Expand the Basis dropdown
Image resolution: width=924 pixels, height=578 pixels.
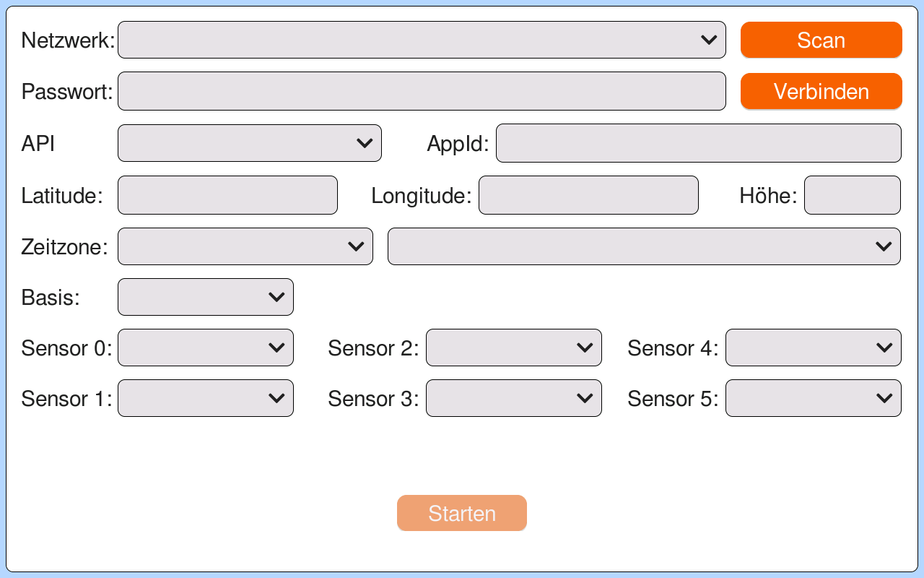[206, 297]
